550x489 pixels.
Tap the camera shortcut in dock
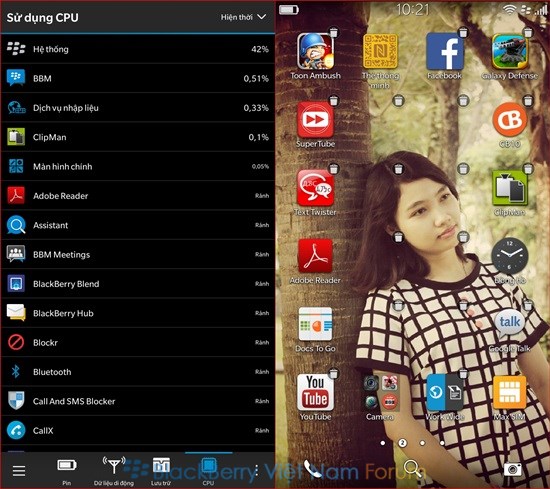[512, 469]
